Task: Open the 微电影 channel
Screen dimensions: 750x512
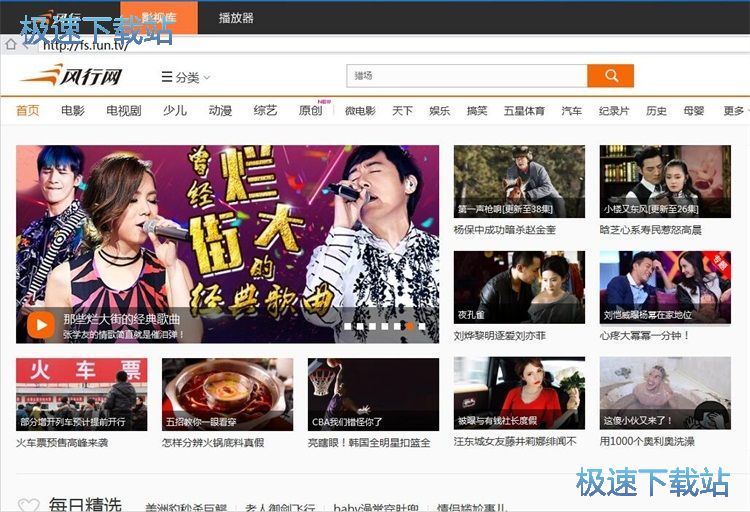Action: click(360, 111)
